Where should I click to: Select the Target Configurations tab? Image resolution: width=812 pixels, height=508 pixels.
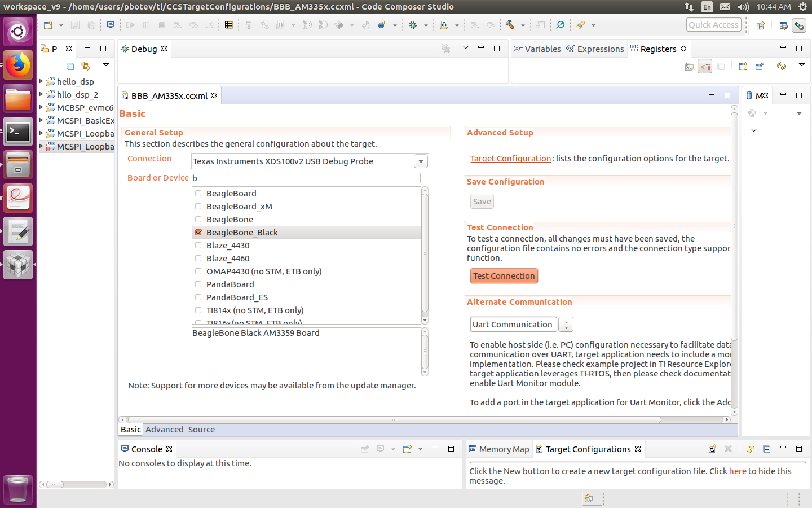[x=588, y=449]
